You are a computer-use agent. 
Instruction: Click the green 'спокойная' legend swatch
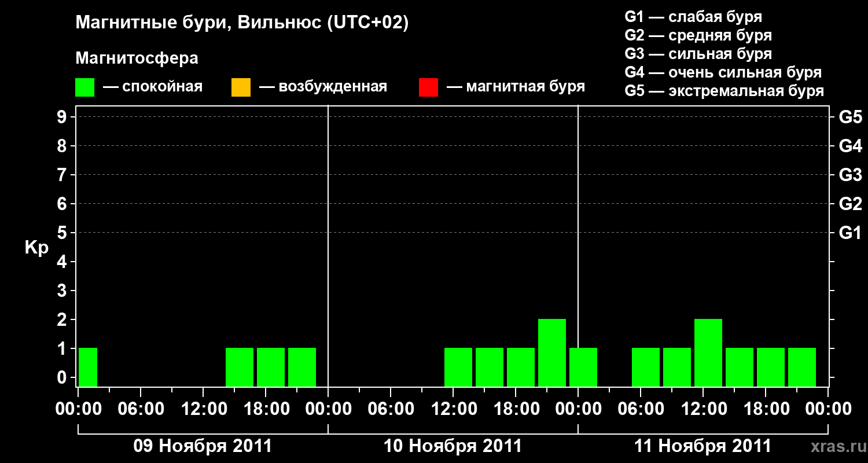coord(85,87)
